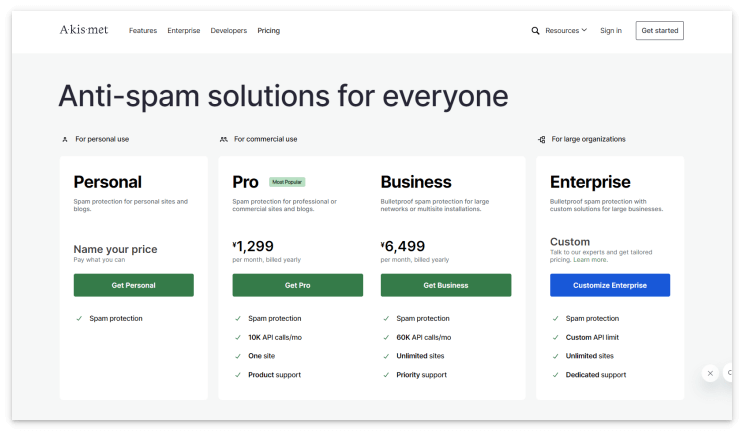744x433 pixels.
Task: Click the Priority support feature
Action: (421, 375)
